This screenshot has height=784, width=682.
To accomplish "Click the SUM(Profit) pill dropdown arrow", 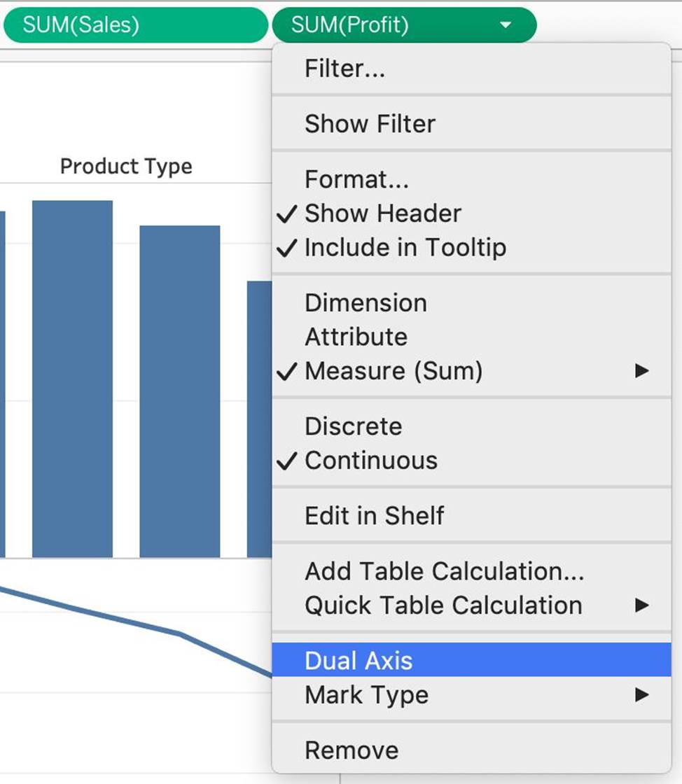I will [x=506, y=25].
